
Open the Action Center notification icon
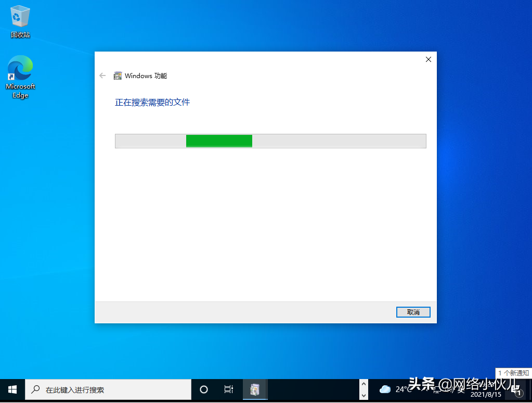pos(515,388)
